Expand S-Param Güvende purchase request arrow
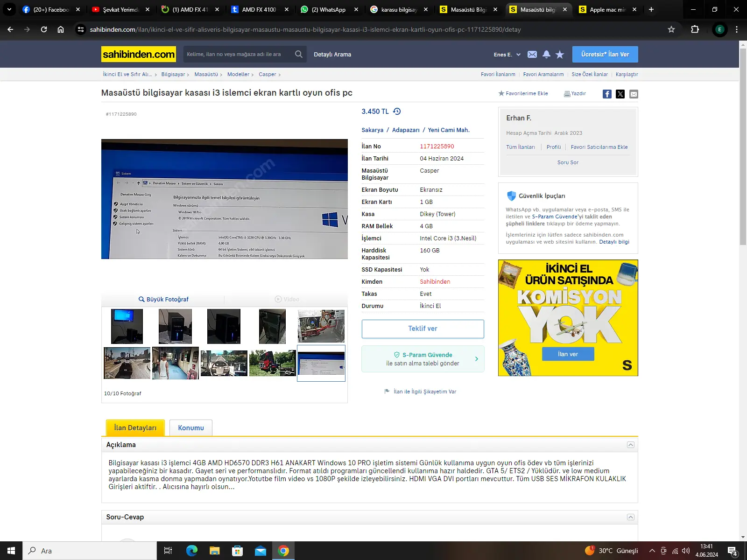The width and height of the screenshot is (747, 560). pyautogui.click(x=477, y=359)
